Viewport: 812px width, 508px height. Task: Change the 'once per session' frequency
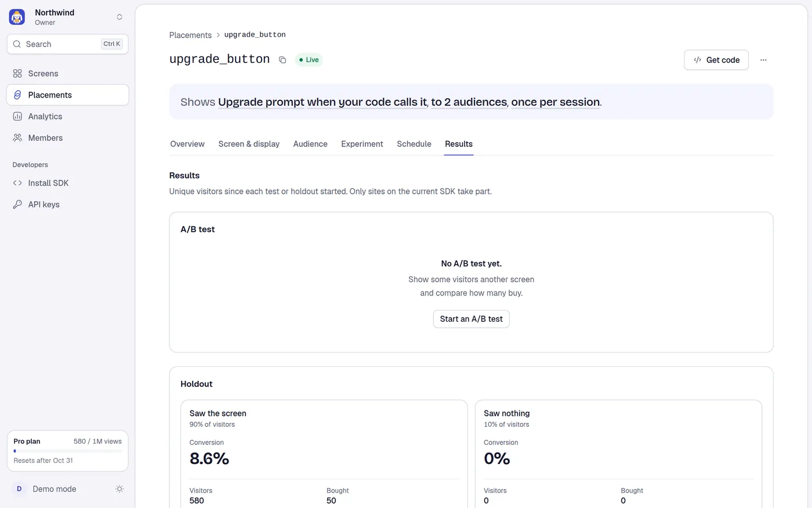click(556, 102)
